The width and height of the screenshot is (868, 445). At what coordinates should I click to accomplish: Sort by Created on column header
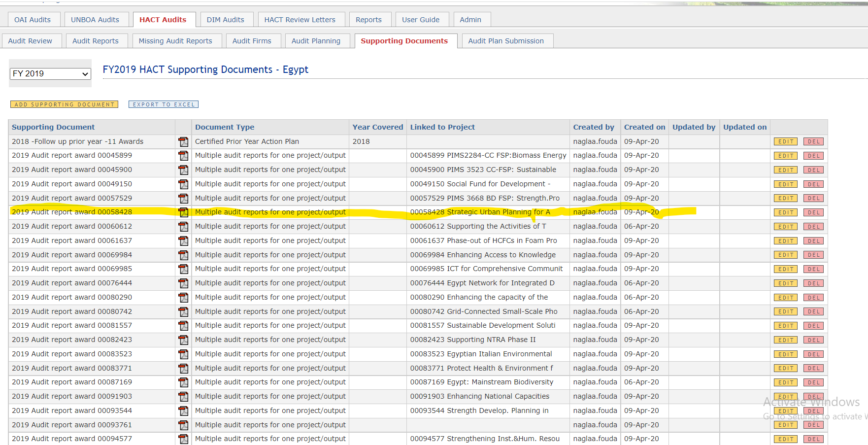click(644, 127)
